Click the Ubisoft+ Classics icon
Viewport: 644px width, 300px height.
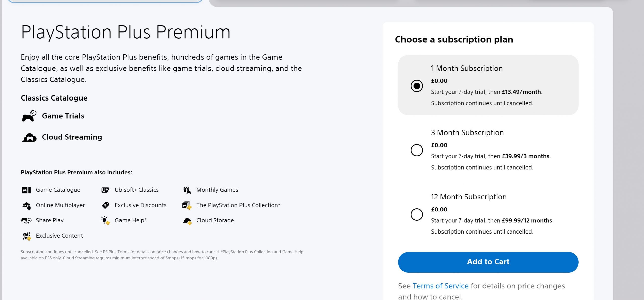pos(106,190)
